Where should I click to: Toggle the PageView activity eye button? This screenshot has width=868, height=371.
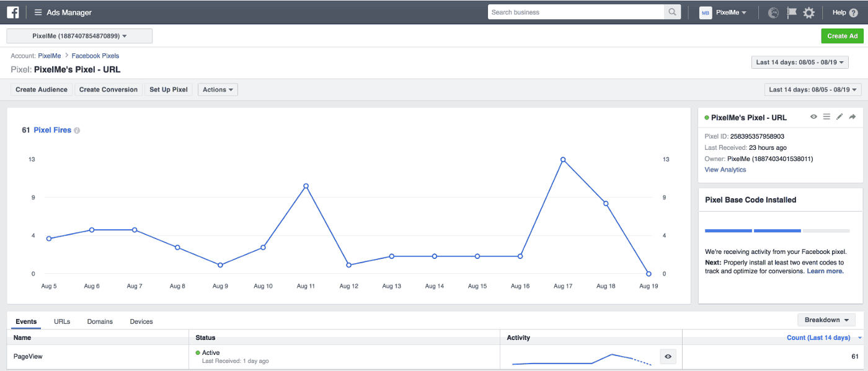point(668,357)
